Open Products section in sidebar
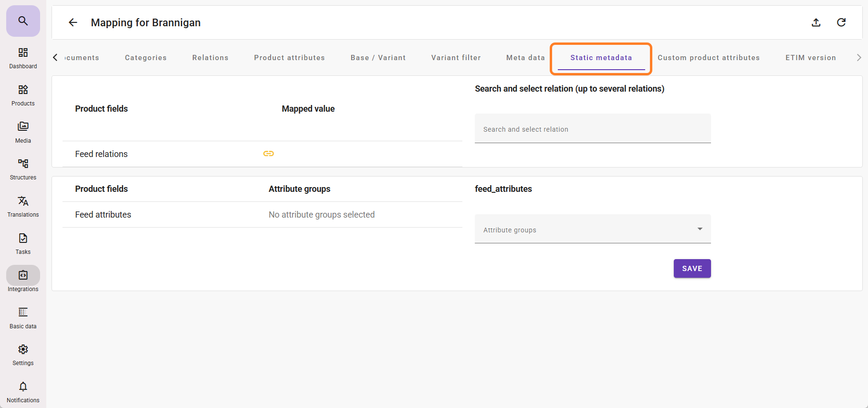This screenshot has width=868, height=408. (23, 95)
